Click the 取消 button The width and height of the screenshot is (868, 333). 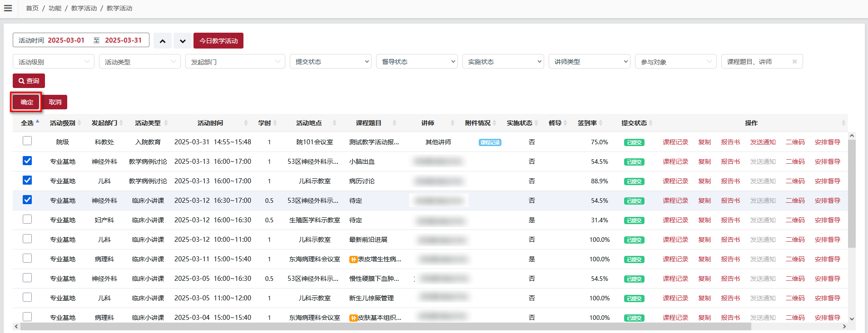coord(55,102)
